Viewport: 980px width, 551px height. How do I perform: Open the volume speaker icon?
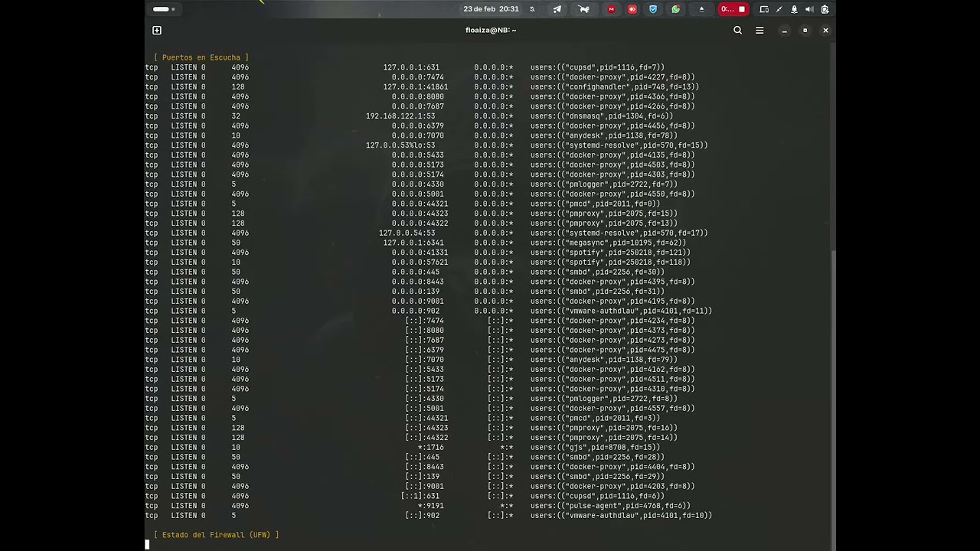809,9
